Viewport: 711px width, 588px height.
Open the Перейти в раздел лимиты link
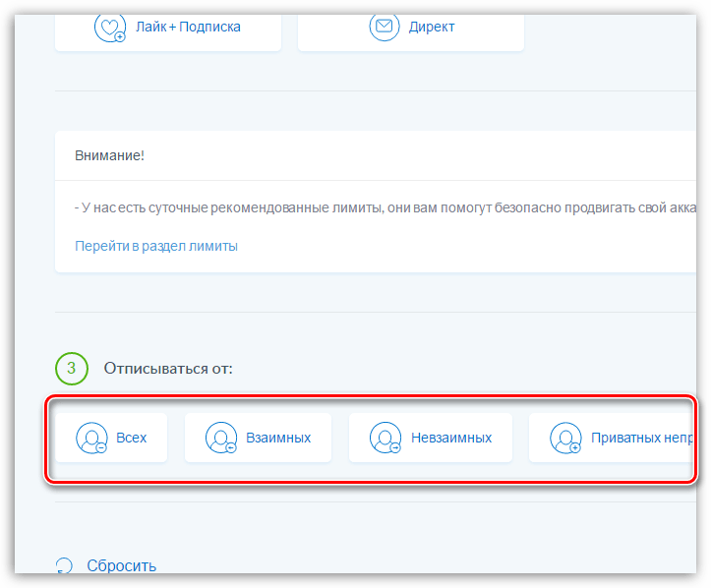(x=156, y=246)
